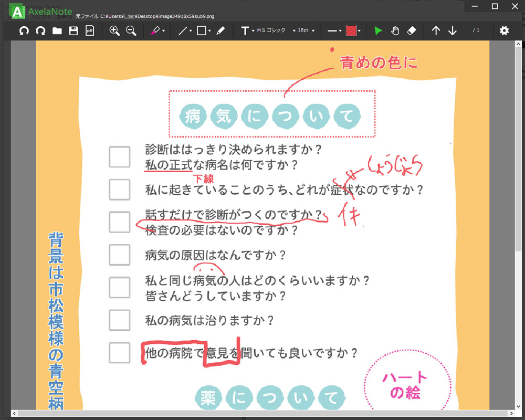Screen dimensions: 525x420
Task: Select the Zoom Out magnifier tool
Action: tap(131, 30)
